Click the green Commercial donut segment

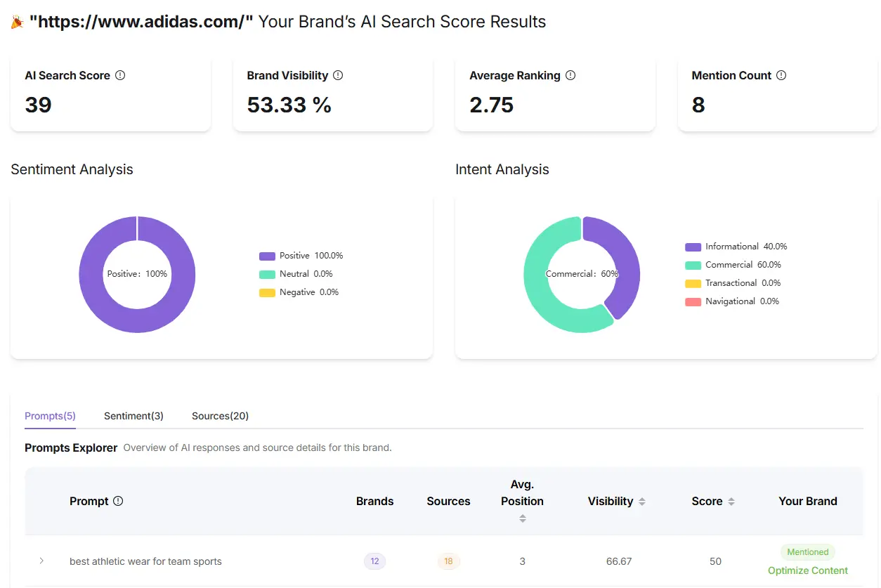coord(540,292)
